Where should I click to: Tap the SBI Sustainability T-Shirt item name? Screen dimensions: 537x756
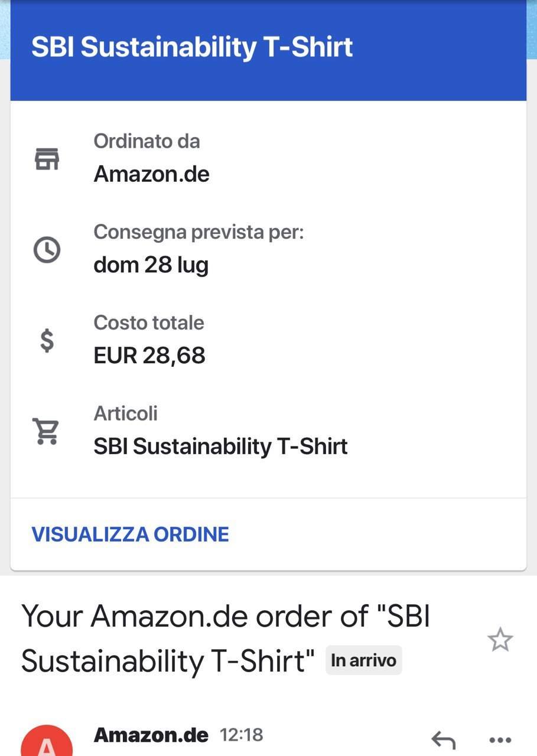(x=220, y=447)
